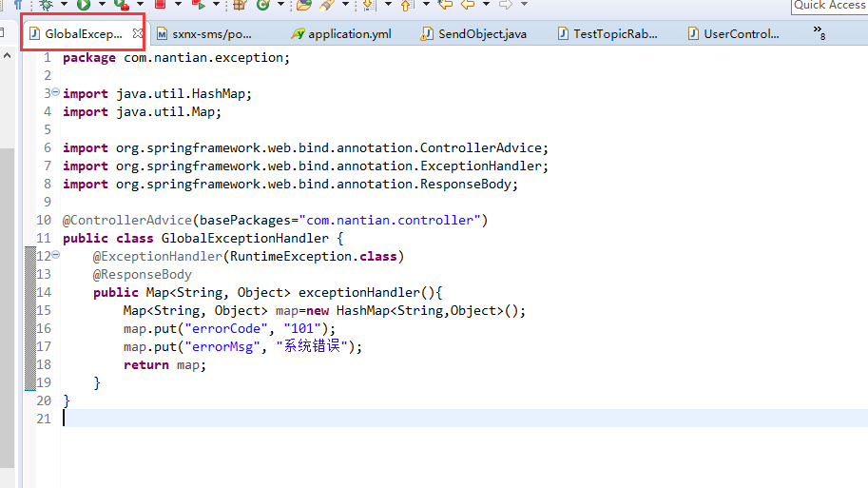This screenshot has width=868, height=488.
Task: Switch to UserControl... tab
Action: [x=734, y=34]
